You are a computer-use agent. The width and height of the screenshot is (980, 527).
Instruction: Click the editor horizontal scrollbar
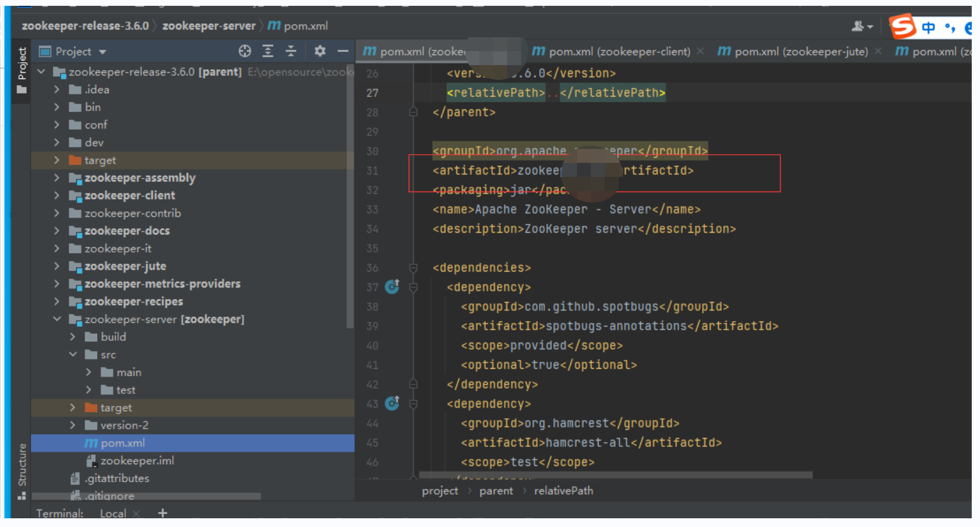coord(615,475)
